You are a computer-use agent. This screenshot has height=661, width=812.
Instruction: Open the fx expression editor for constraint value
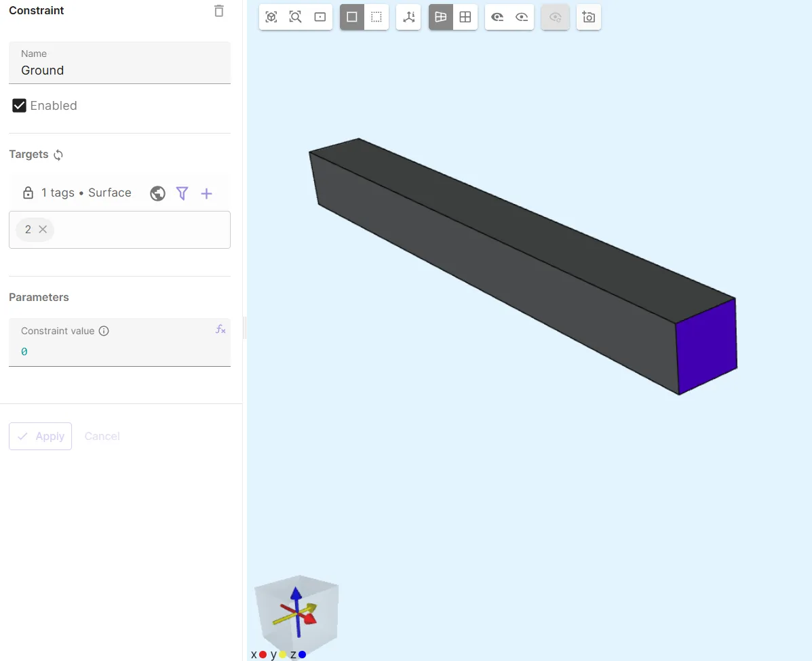pos(220,329)
